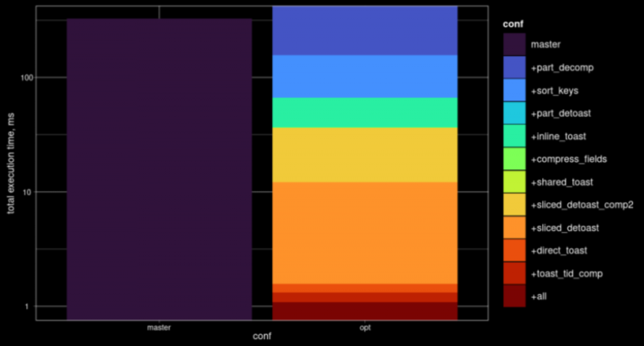Click the topmost indigo segment of opt bar

point(365,30)
